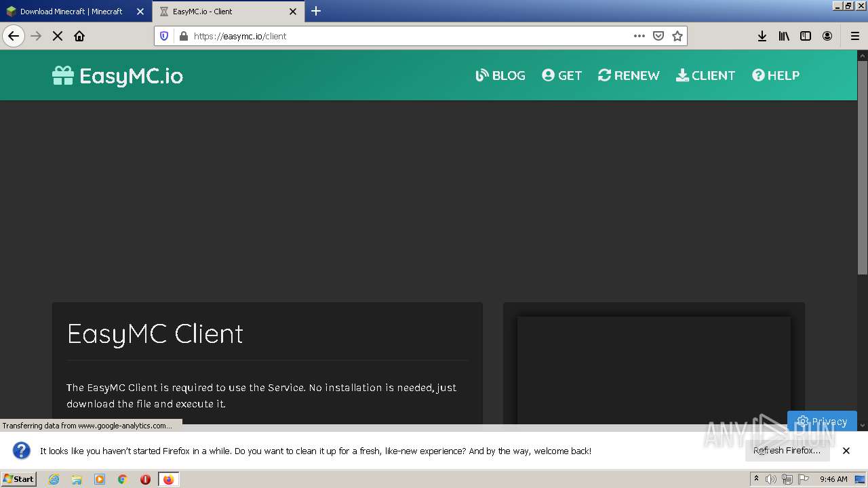The width and height of the screenshot is (868, 488).
Task: Launch Internet Explorer from taskbar
Action: pyautogui.click(x=54, y=479)
